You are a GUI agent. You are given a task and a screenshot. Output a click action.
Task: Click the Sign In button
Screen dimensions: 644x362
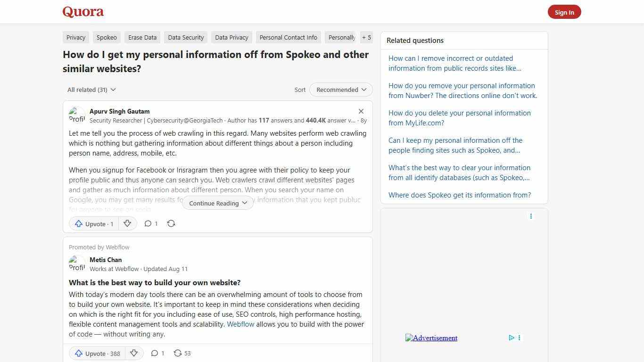[564, 12]
